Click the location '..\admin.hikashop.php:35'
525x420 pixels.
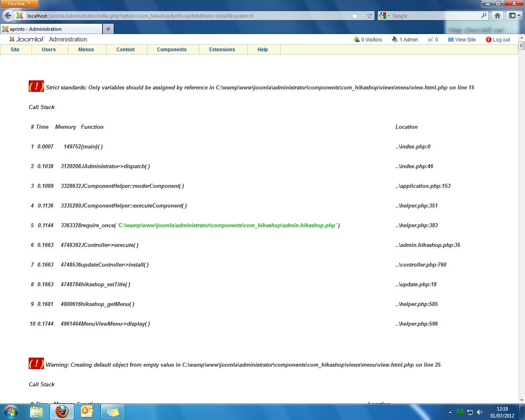pyautogui.click(x=428, y=245)
